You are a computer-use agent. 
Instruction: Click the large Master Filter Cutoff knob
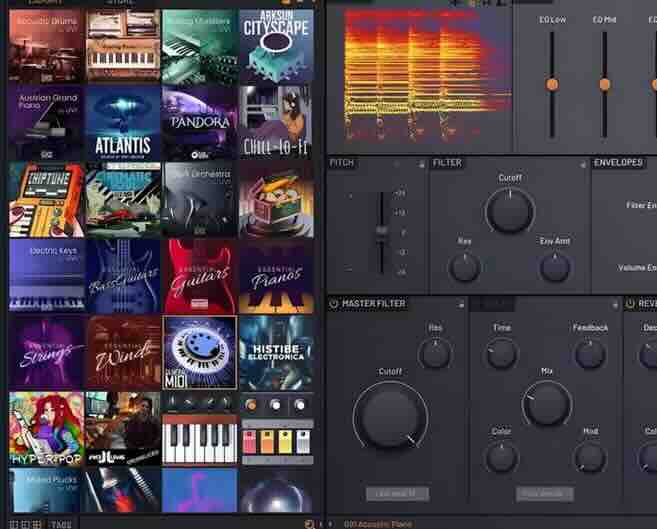390,418
